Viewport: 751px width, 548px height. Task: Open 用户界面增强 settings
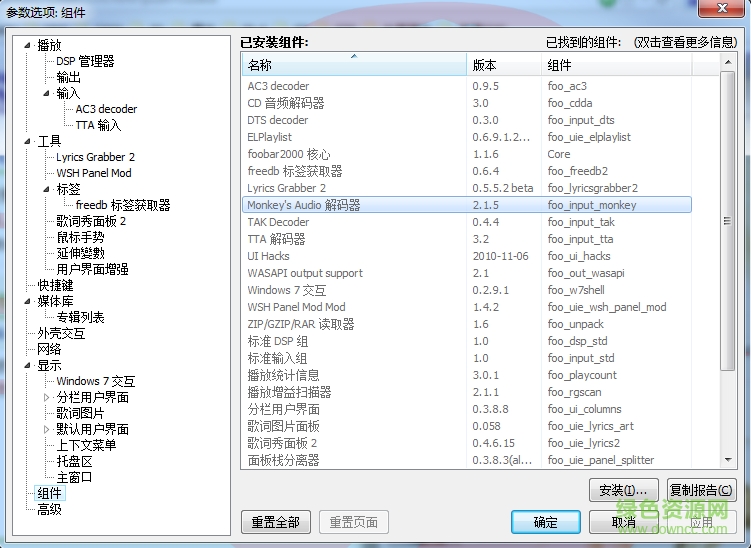tap(92, 269)
